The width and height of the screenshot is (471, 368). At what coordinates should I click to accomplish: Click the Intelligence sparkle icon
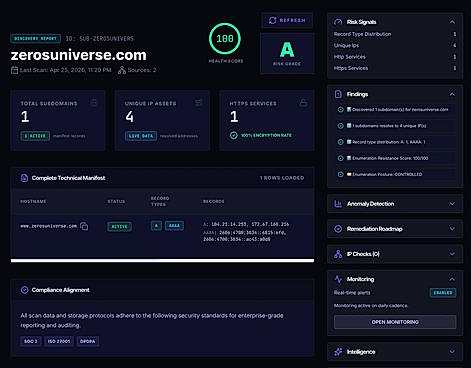tap(338, 352)
